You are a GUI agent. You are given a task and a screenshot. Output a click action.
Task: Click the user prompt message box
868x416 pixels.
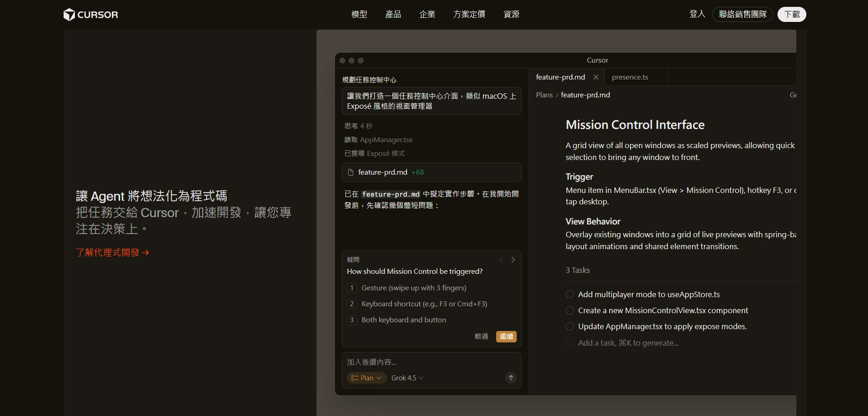(431, 101)
